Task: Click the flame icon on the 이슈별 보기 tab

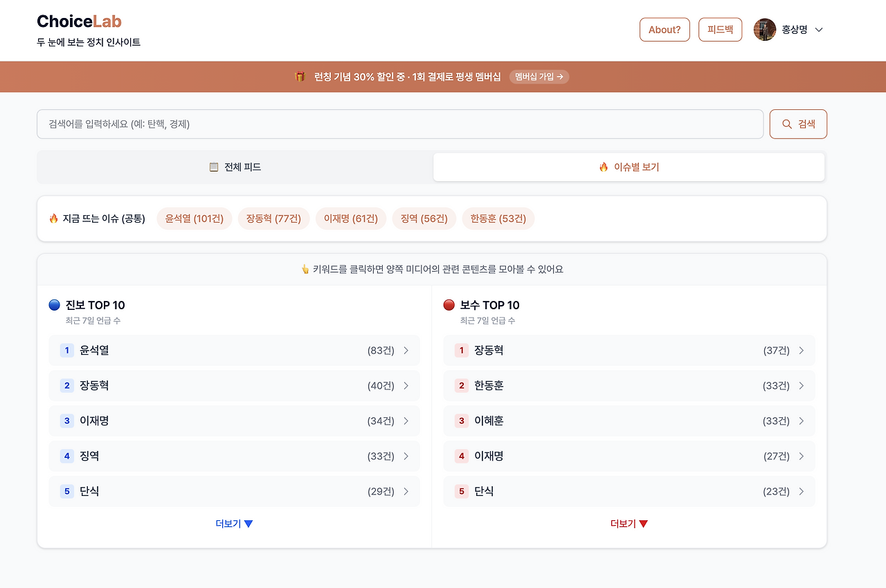Action: pyautogui.click(x=605, y=166)
